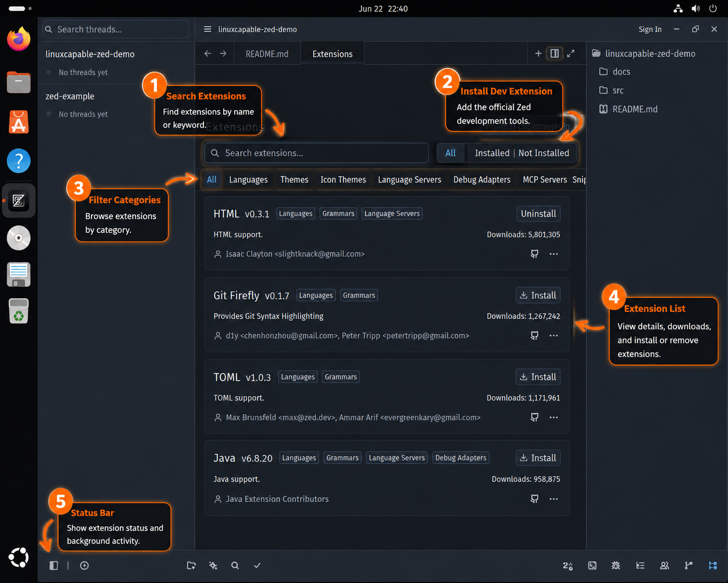Select linuxcapable-zed-demo in threads sidebar

point(90,54)
